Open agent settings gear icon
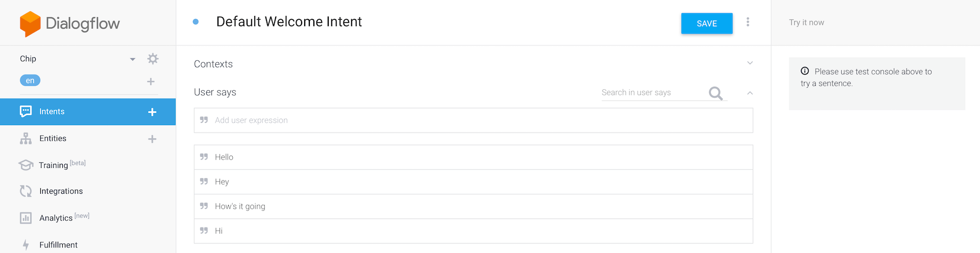The image size is (980, 253). 153,59
